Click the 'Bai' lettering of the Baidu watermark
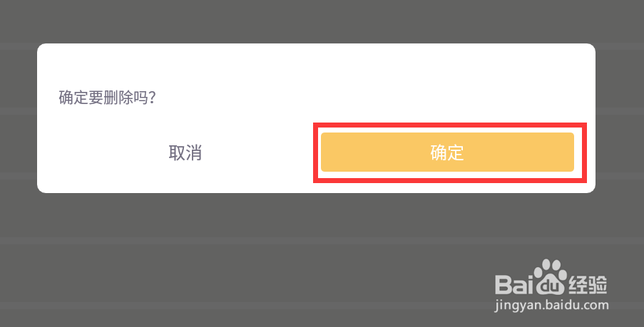The height and width of the screenshot is (327, 644). click(515, 284)
